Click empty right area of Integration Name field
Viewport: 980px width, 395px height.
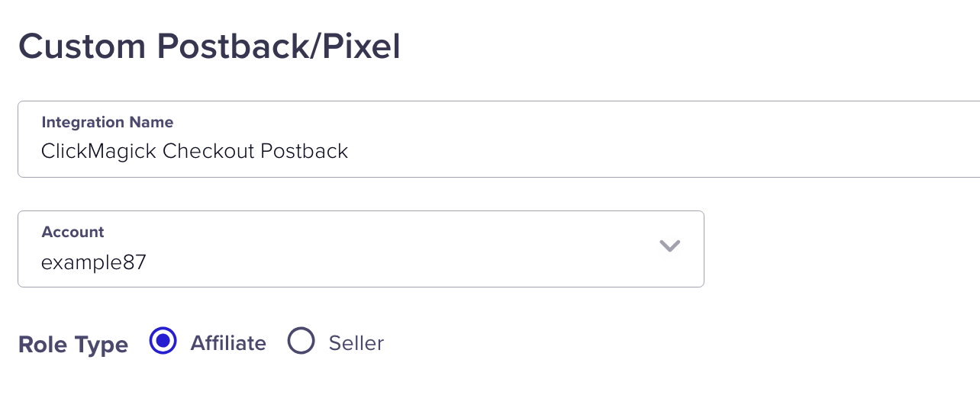pyautogui.click(x=687, y=151)
